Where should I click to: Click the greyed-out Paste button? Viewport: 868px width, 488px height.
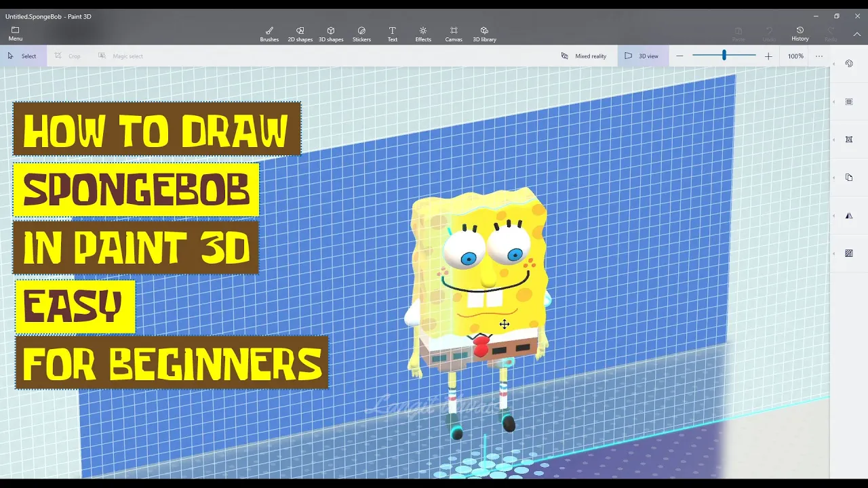click(738, 34)
